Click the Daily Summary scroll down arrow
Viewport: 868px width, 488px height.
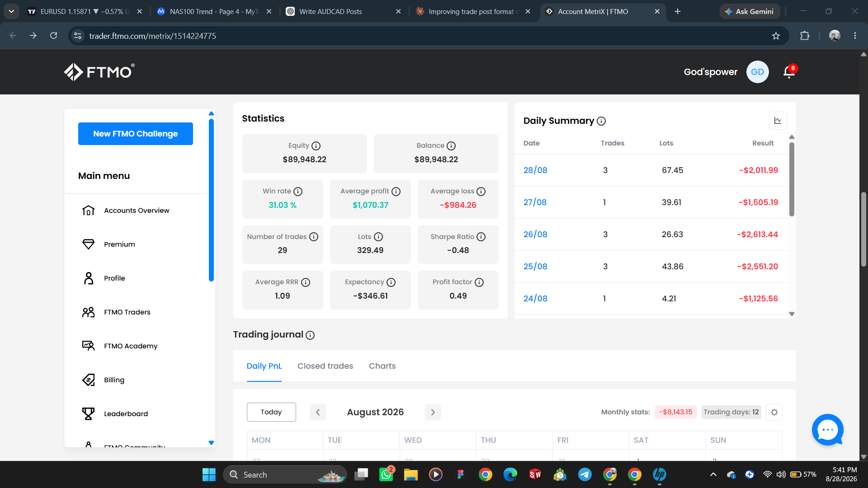pos(792,314)
